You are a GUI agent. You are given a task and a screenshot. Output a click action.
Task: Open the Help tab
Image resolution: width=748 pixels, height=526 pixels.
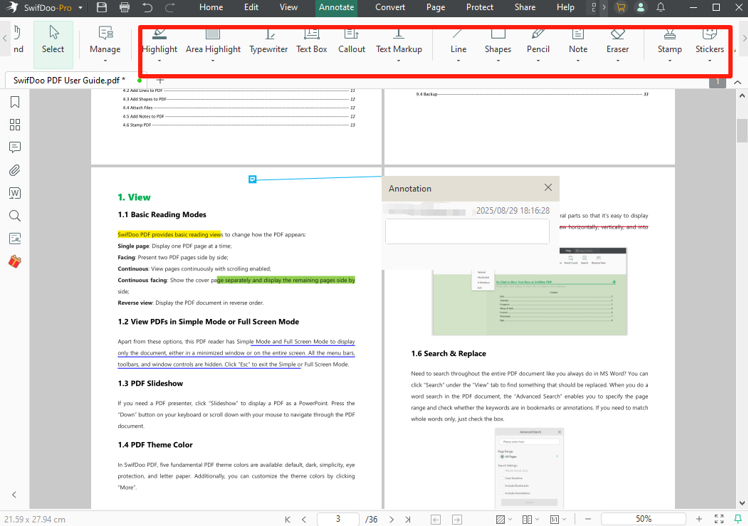tap(565, 7)
